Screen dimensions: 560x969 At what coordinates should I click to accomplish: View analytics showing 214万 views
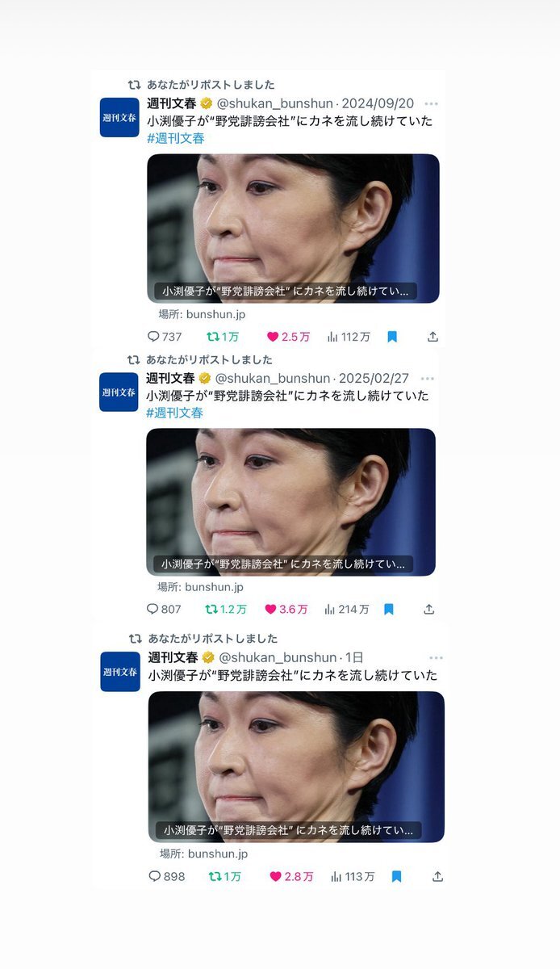pos(347,610)
